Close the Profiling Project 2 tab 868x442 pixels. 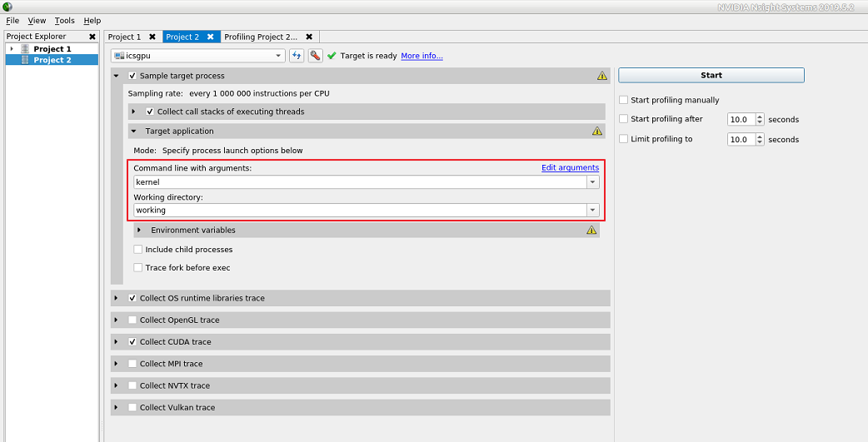[309, 37]
